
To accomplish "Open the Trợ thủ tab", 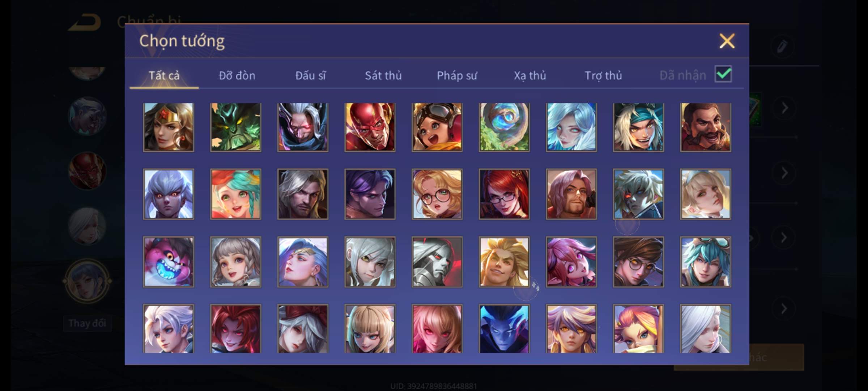I will click(603, 75).
